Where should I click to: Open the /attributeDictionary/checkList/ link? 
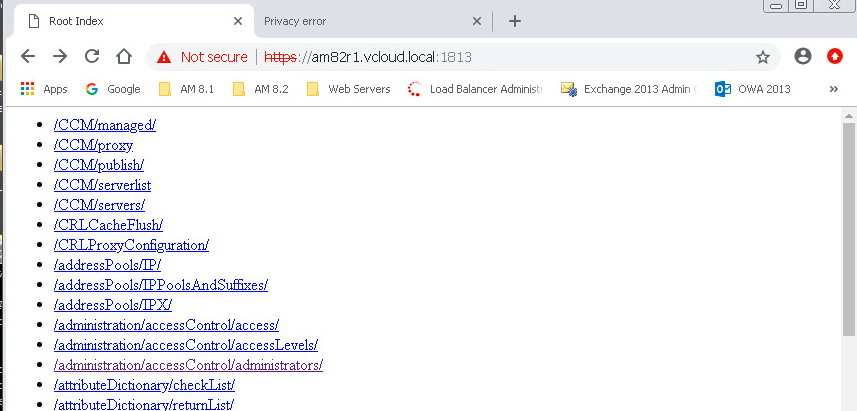[144, 385]
